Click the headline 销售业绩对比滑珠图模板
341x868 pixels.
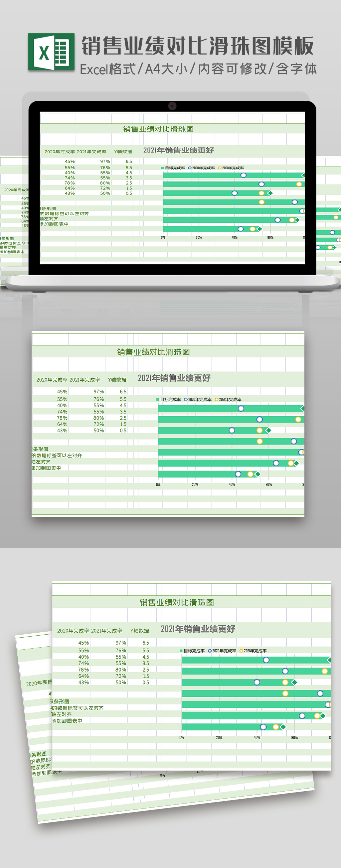point(198,46)
